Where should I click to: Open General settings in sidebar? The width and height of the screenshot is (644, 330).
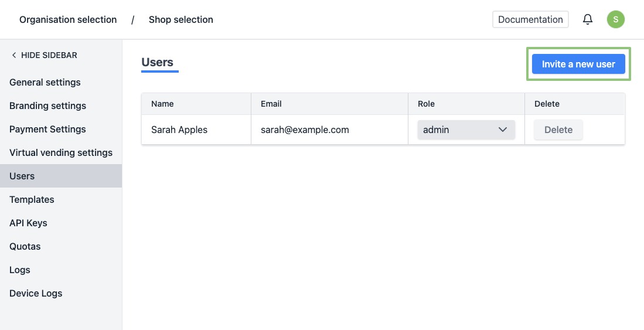click(x=45, y=82)
